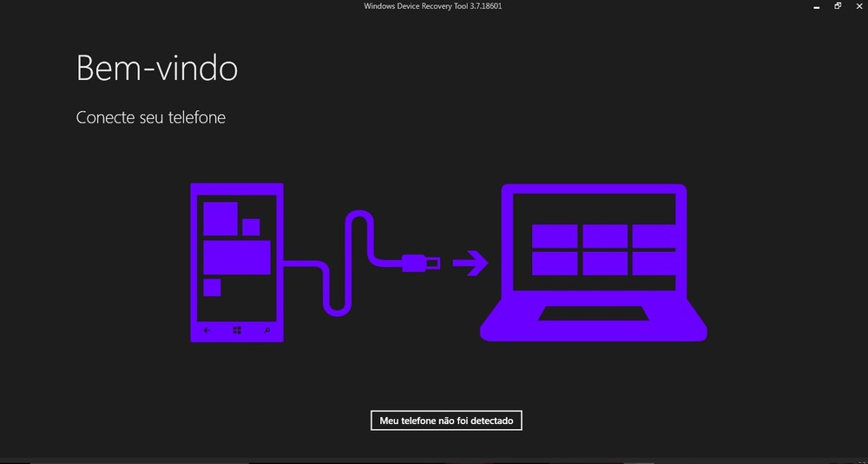Click the "Conecte seu telefone" subtitle
The width and height of the screenshot is (868, 464).
[x=151, y=117]
